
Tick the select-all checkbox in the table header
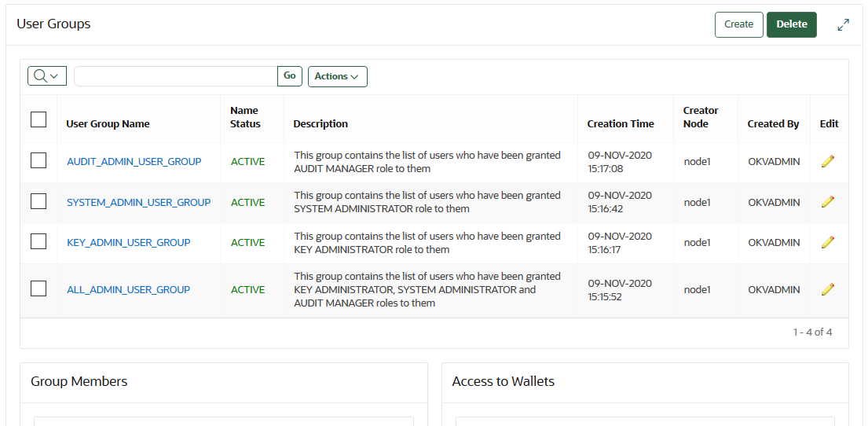coord(38,119)
